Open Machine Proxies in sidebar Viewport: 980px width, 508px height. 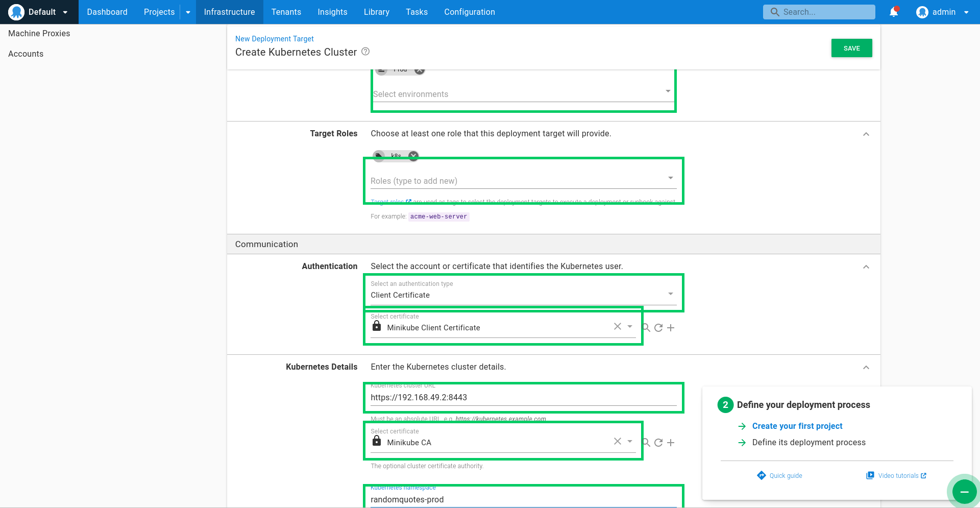[x=39, y=33]
